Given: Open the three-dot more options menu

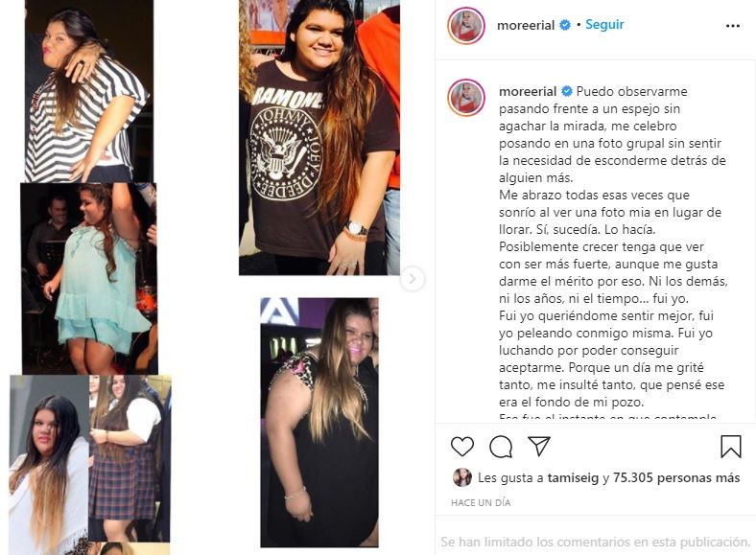Looking at the screenshot, I should (732, 26).
